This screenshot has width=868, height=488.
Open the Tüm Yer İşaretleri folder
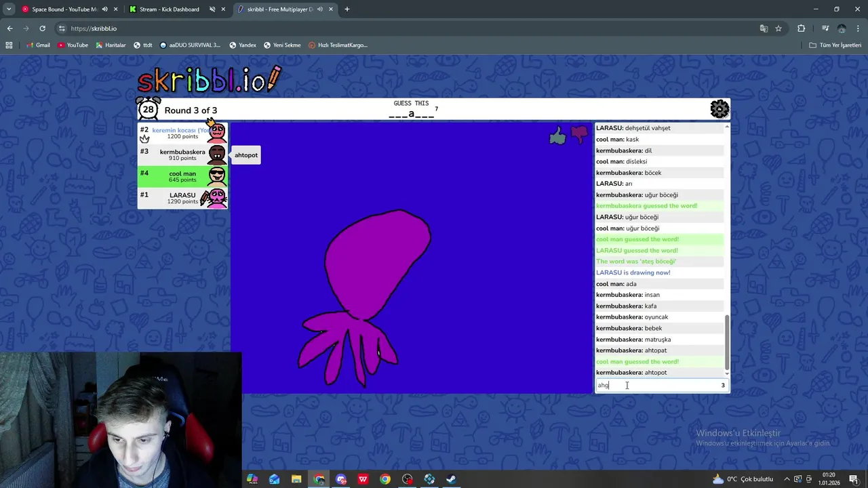[835, 45]
